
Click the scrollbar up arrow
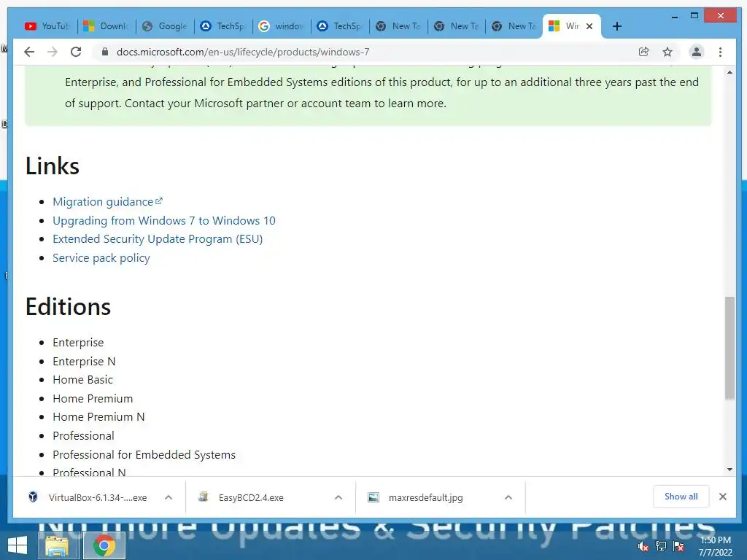(x=729, y=72)
